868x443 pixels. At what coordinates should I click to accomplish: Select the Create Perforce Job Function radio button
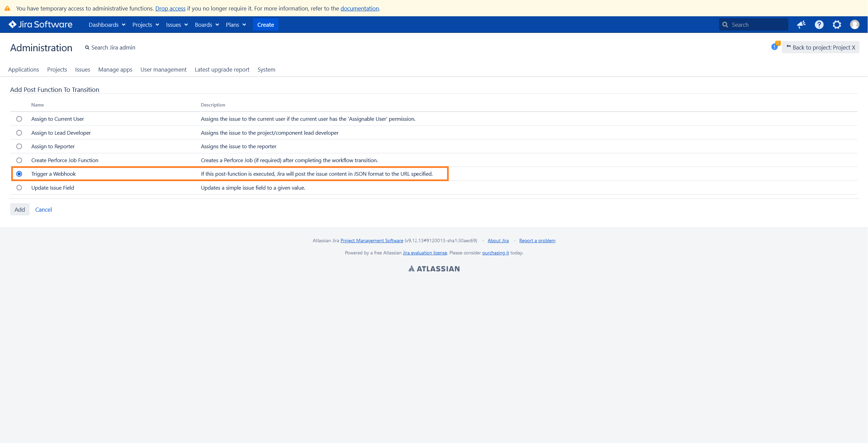[19, 160]
